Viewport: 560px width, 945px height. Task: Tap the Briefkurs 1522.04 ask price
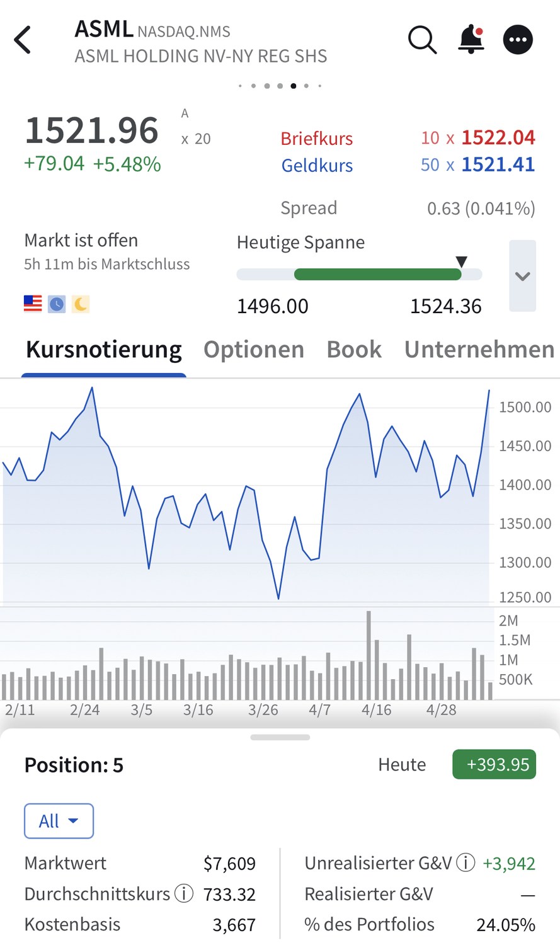click(x=498, y=137)
